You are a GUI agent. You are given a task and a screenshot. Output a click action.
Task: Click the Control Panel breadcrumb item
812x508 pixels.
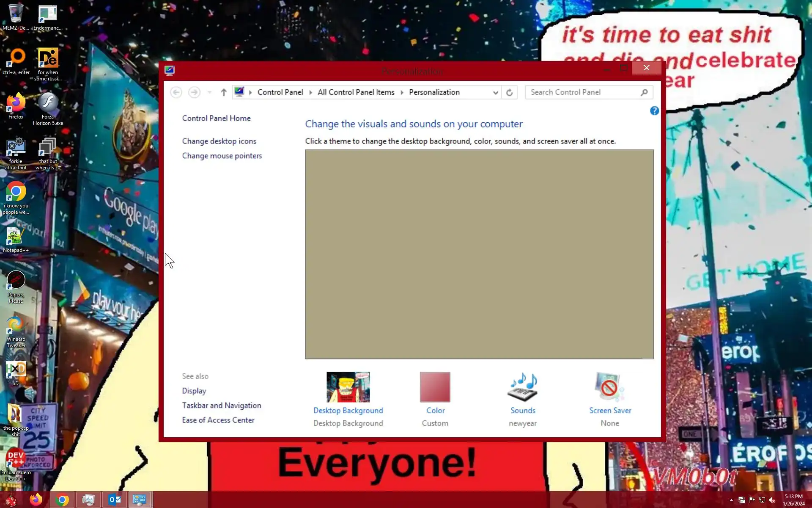(x=280, y=92)
